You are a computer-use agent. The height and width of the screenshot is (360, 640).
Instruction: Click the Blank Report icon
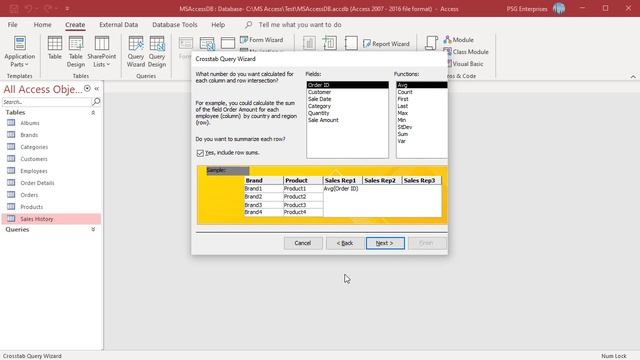pos(351,43)
